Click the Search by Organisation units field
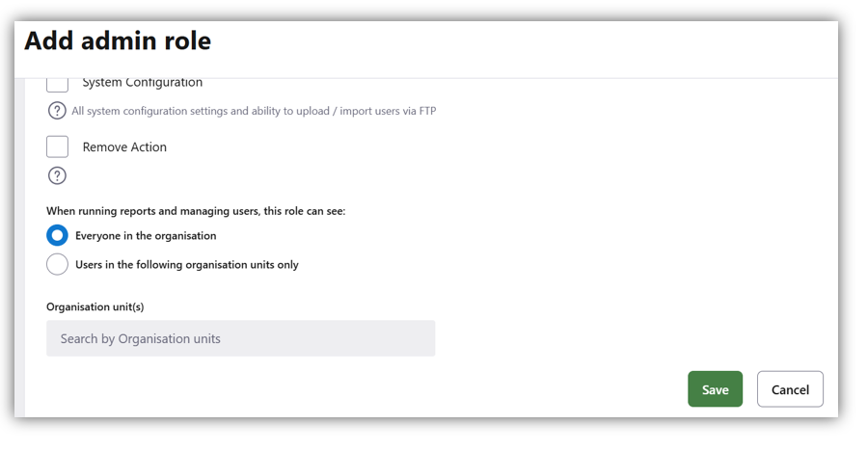This screenshot has width=868, height=451. pos(240,338)
